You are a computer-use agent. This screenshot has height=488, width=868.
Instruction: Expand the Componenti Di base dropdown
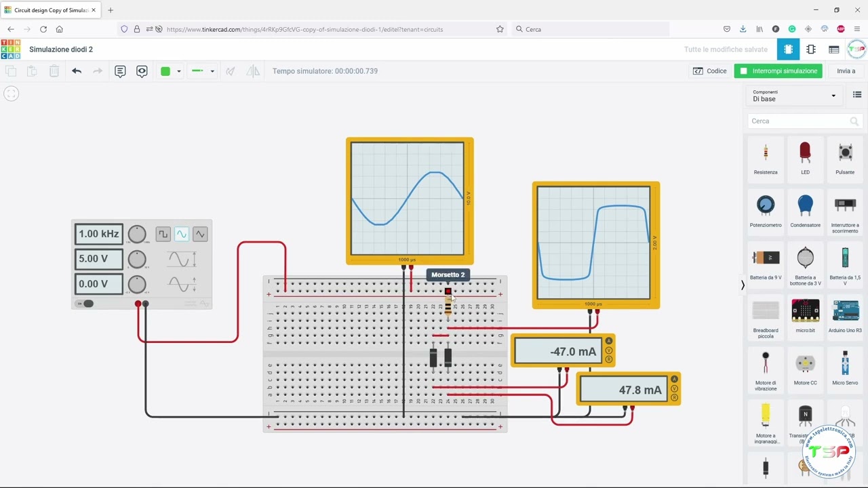point(794,96)
